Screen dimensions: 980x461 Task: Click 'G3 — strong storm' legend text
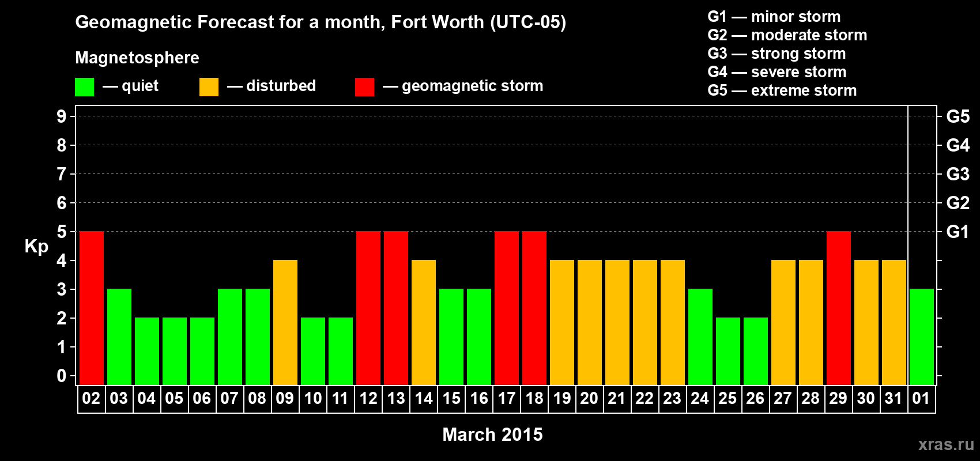click(777, 54)
